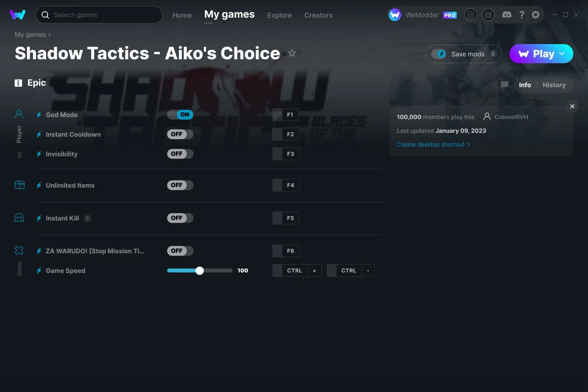This screenshot has height=392, width=588.
Task: Open the items box category icon in sidebar
Action: [x=19, y=185]
